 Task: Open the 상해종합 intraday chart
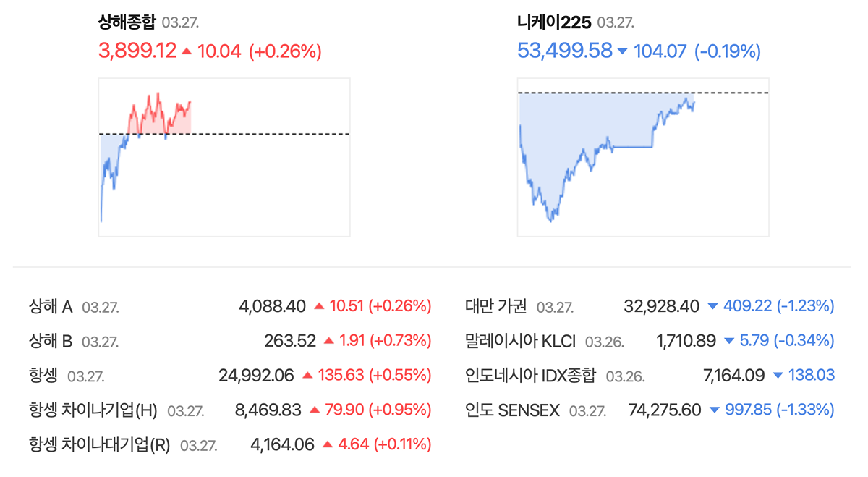point(224,157)
